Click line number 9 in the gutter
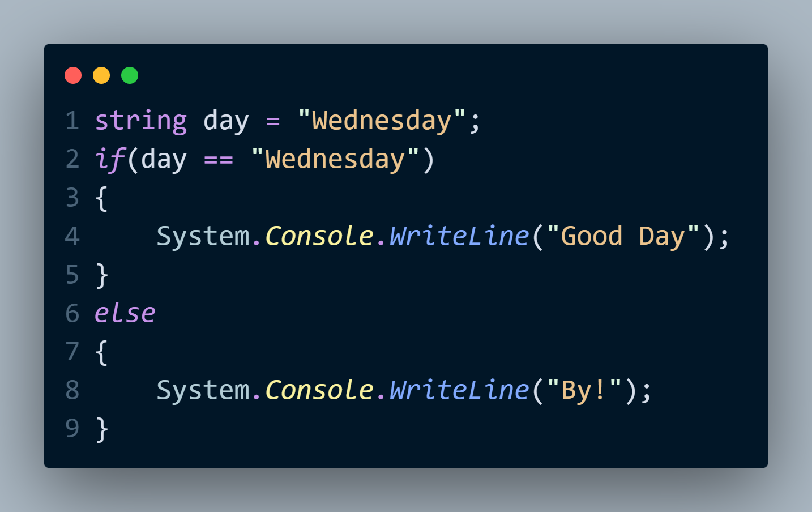The width and height of the screenshot is (812, 512). (72, 429)
